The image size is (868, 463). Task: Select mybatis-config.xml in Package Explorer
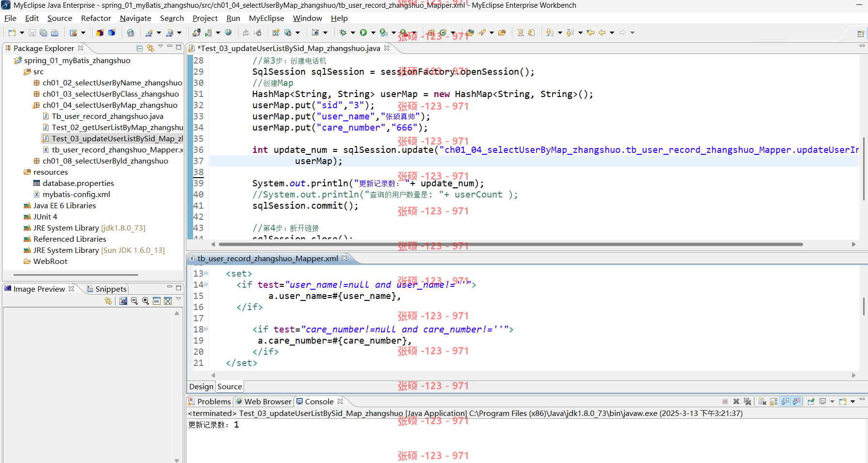pyautogui.click(x=72, y=195)
